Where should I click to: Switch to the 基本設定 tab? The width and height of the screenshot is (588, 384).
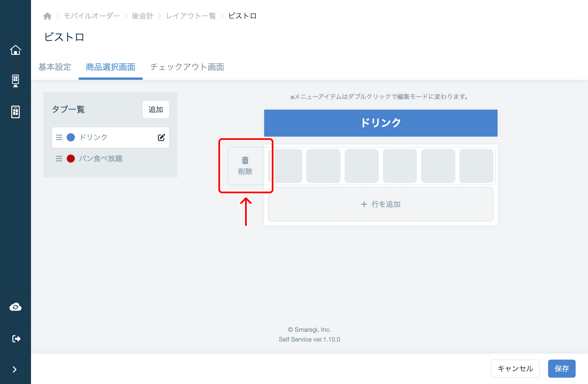pyautogui.click(x=55, y=67)
